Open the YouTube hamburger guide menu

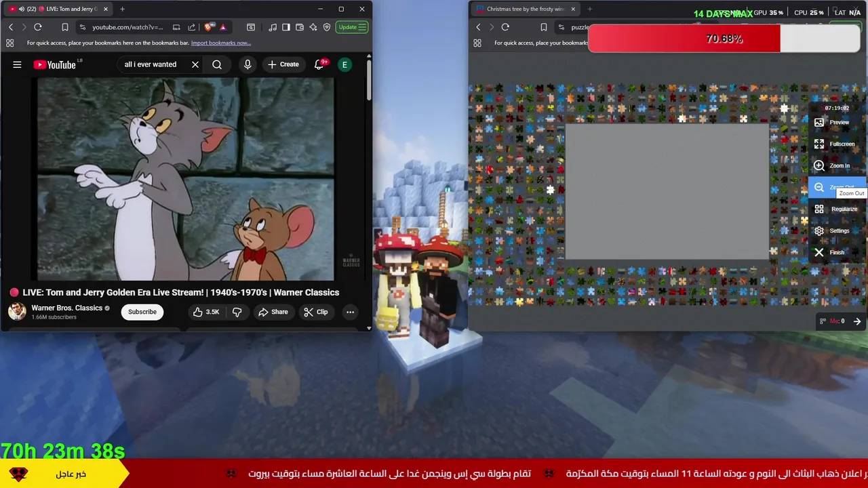tap(17, 64)
